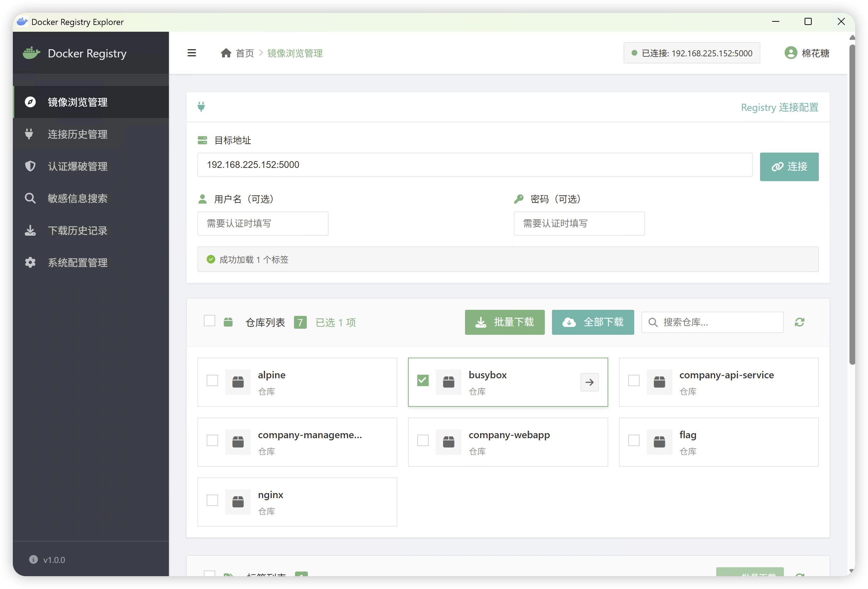Refresh the repository list with the circular arrows icon
This screenshot has height=589, width=868.
point(799,322)
